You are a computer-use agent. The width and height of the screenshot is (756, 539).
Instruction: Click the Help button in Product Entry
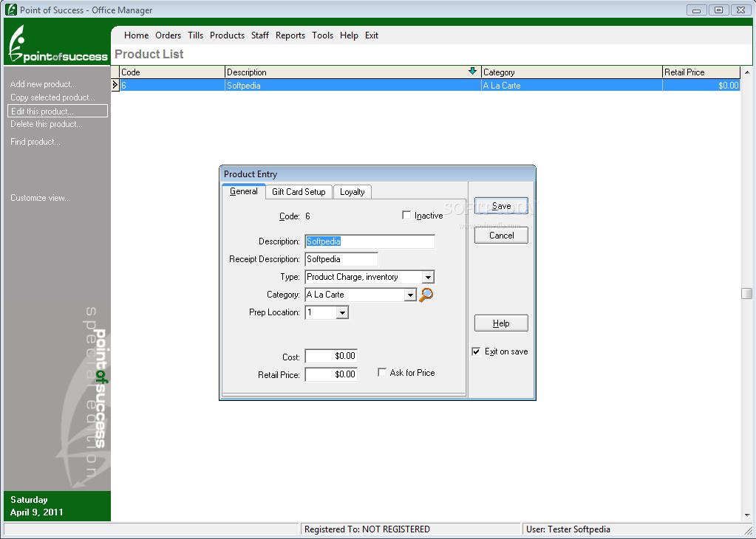coord(501,323)
